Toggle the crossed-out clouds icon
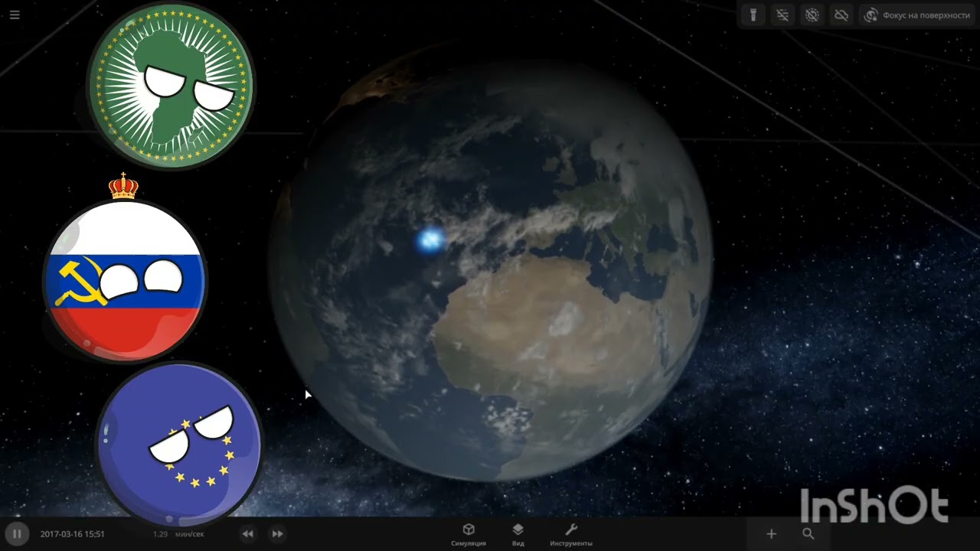980x551 pixels. pyautogui.click(x=841, y=15)
